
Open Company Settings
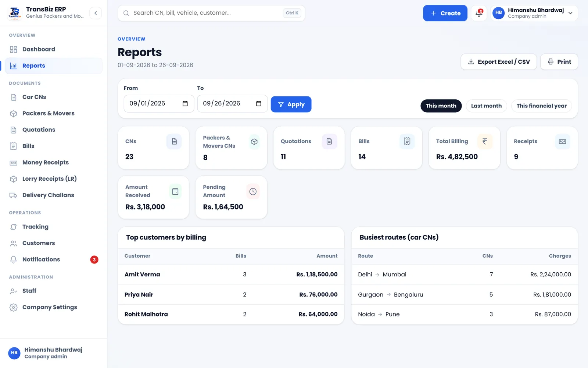(x=54, y=307)
